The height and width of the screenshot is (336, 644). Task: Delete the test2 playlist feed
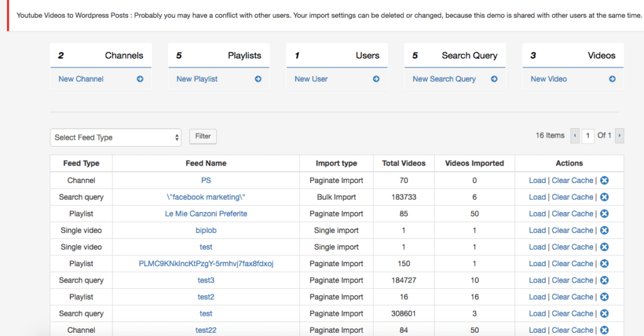604,297
